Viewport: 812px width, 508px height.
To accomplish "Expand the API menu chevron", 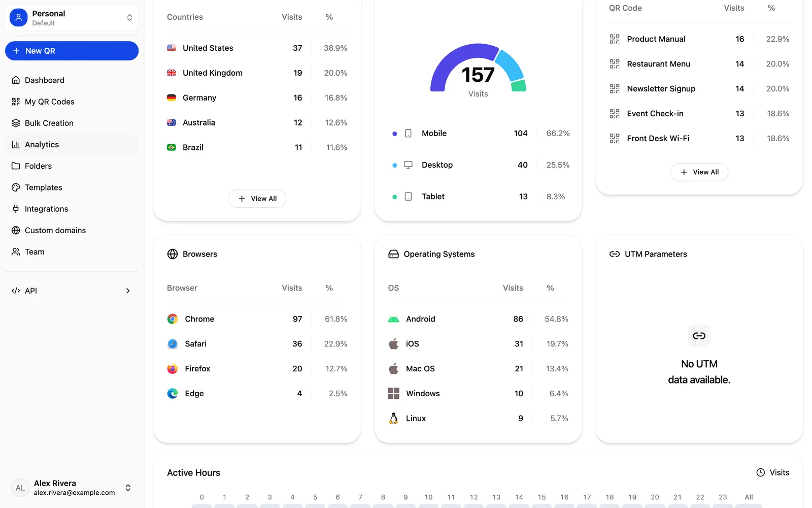I will (128, 291).
